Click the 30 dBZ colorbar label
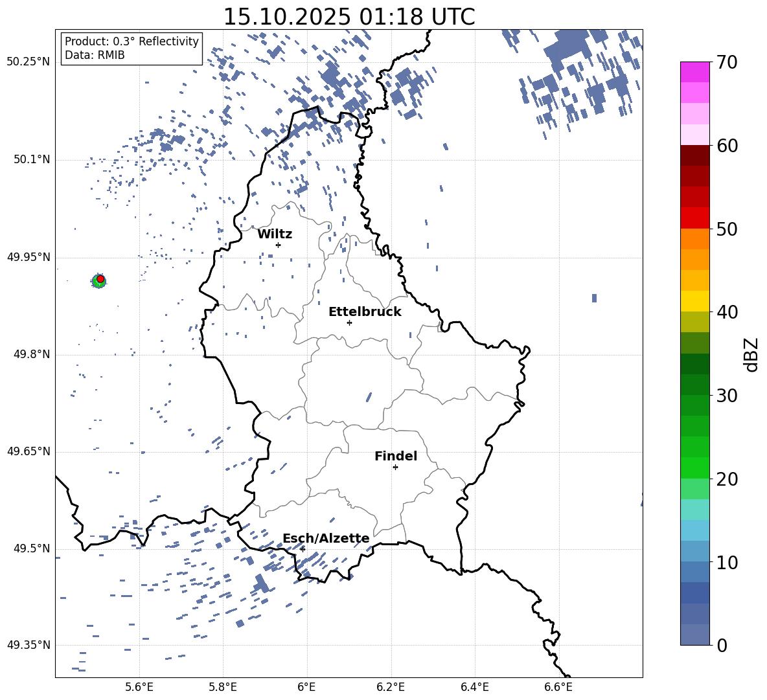 (727, 396)
